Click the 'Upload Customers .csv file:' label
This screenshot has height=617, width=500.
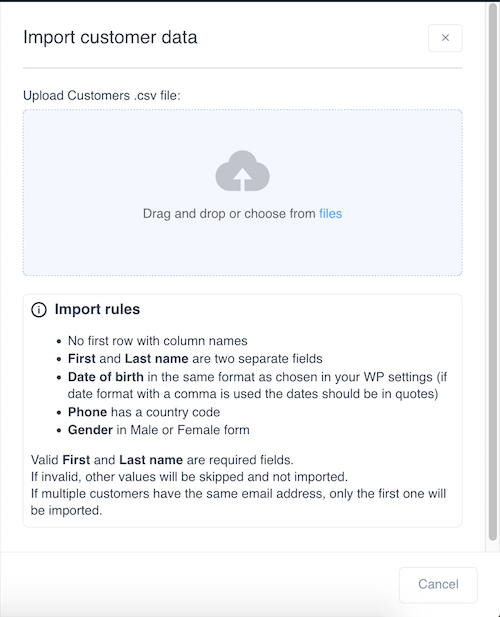101,96
